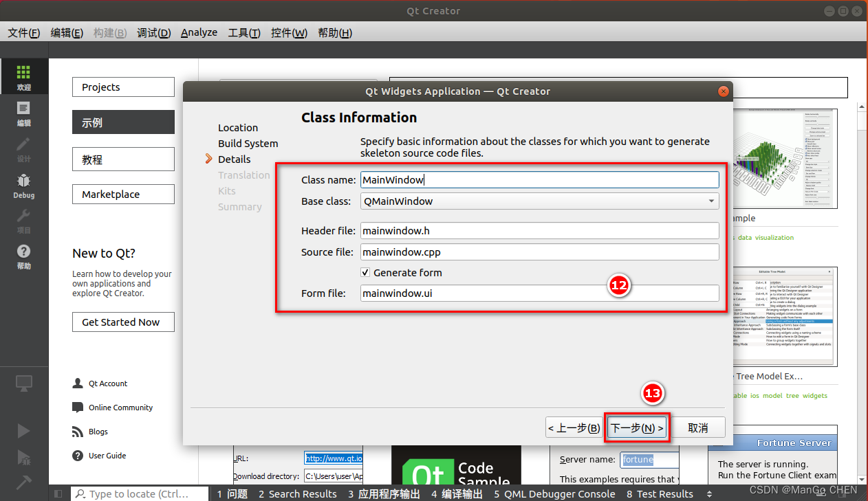Image resolution: width=868 pixels, height=501 pixels.
Task: Click the 上一步(B) back button
Action: (x=574, y=427)
